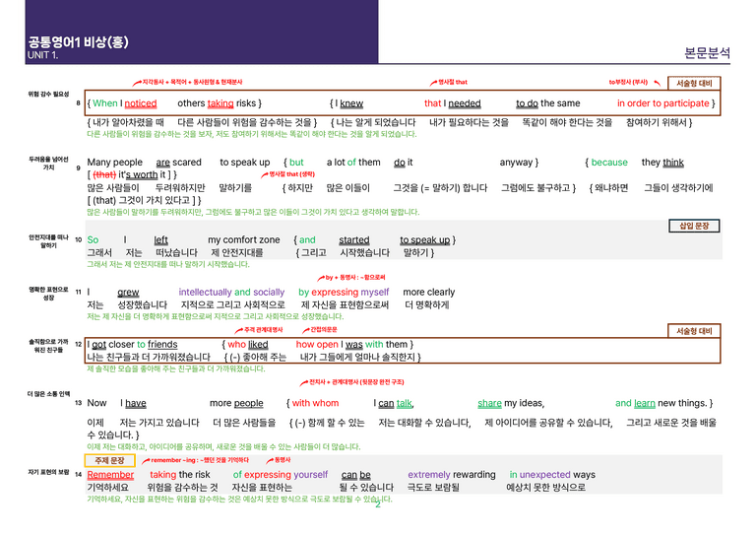Click the struck-through '(that)' in sentence 9

pyautogui.click(x=104, y=174)
